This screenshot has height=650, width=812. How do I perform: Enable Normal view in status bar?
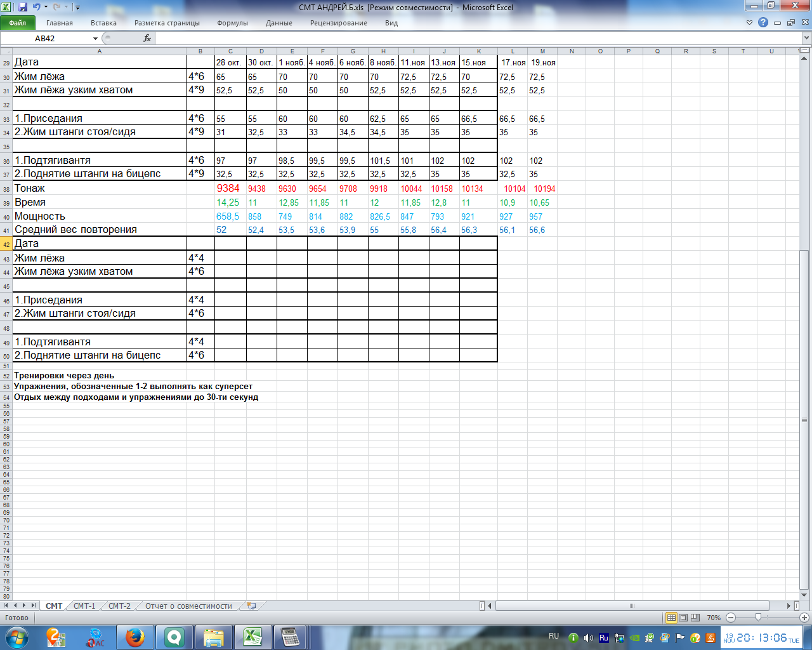coord(671,618)
